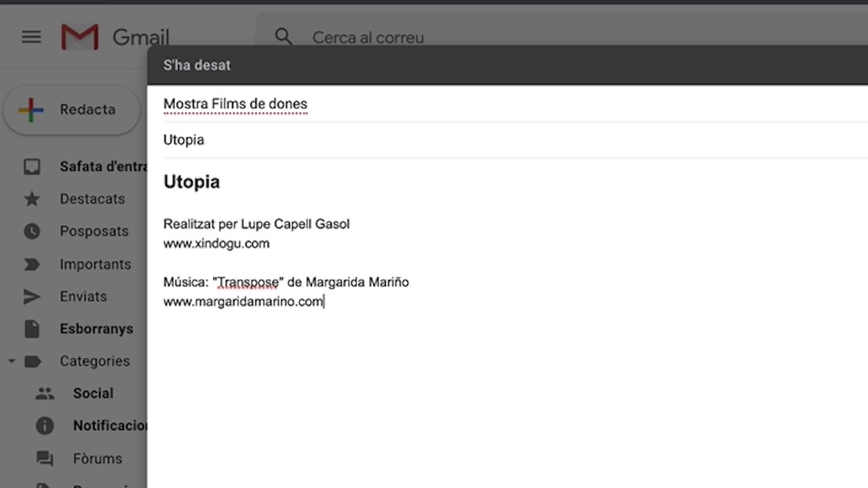This screenshot has width=868, height=488.
Task: Open the Destacats folder
Action: [x=92, y=199]
